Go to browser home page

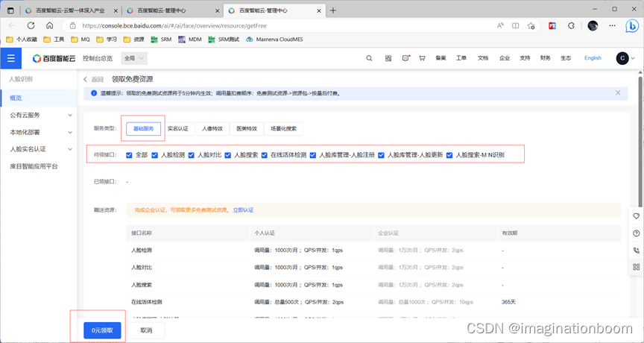(50, 25)
